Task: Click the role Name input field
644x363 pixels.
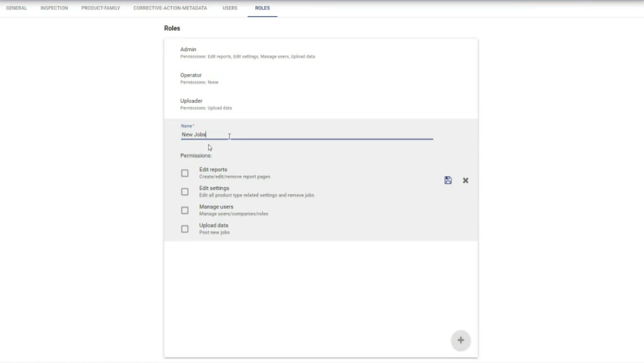Action: click(x=307, y=134)
